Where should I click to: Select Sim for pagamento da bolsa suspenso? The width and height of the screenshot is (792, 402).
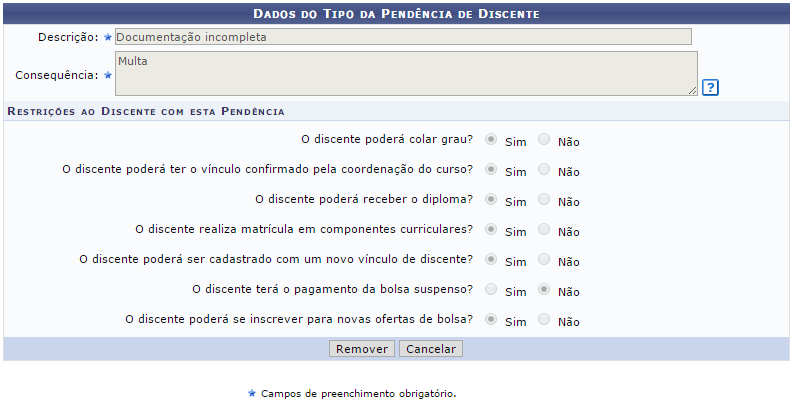click(491, 289)
